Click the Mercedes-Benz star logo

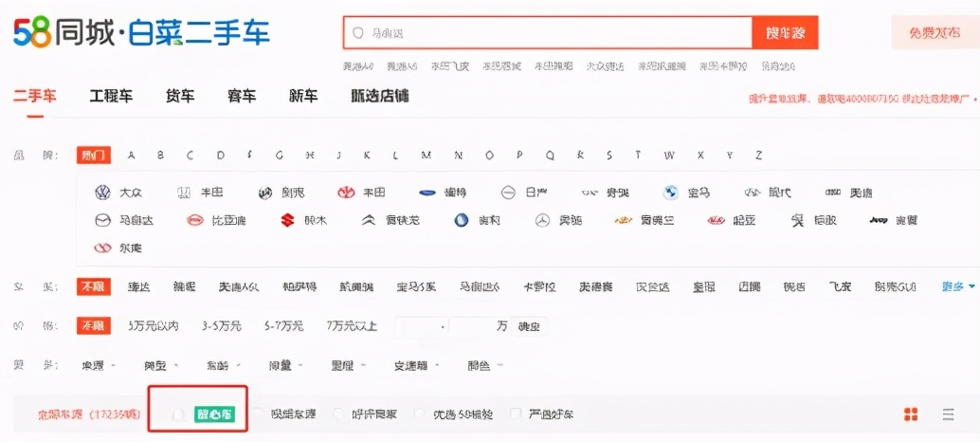coord(542,220)
